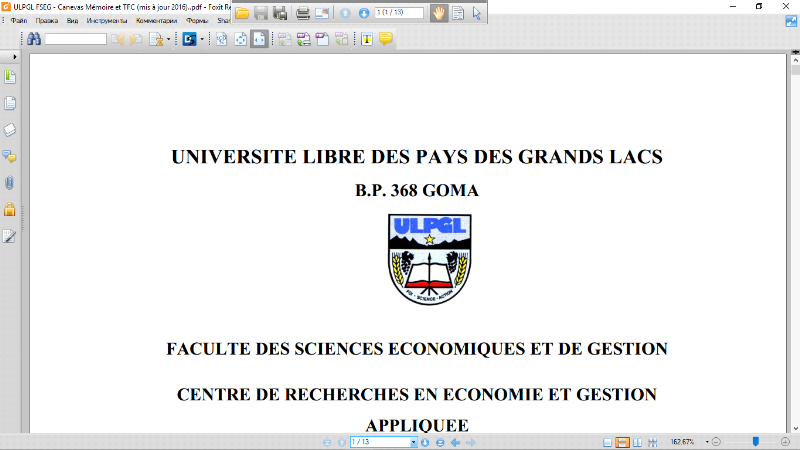
Task: Click the fit width icon
Action: [x=259, y=39]
